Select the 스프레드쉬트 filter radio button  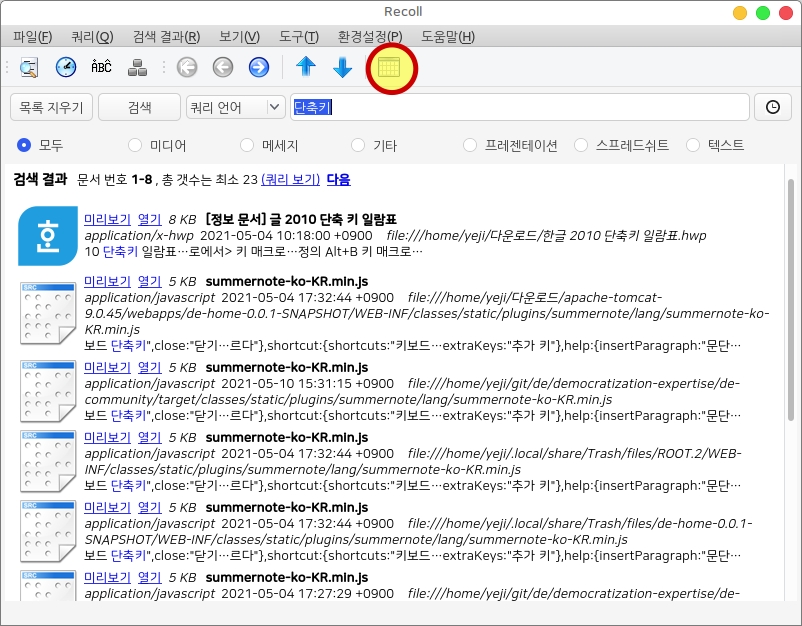[581, 145]
